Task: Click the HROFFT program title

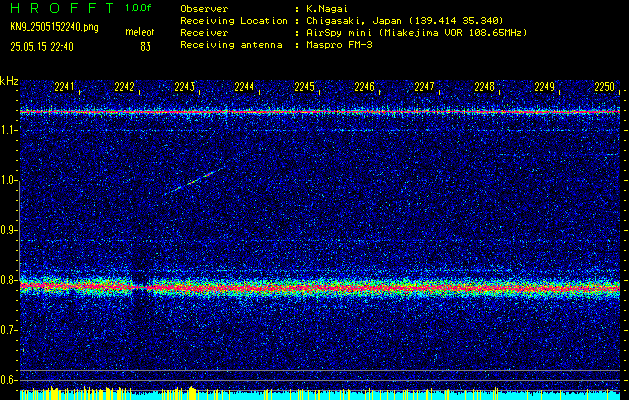Action: point(63,8)
